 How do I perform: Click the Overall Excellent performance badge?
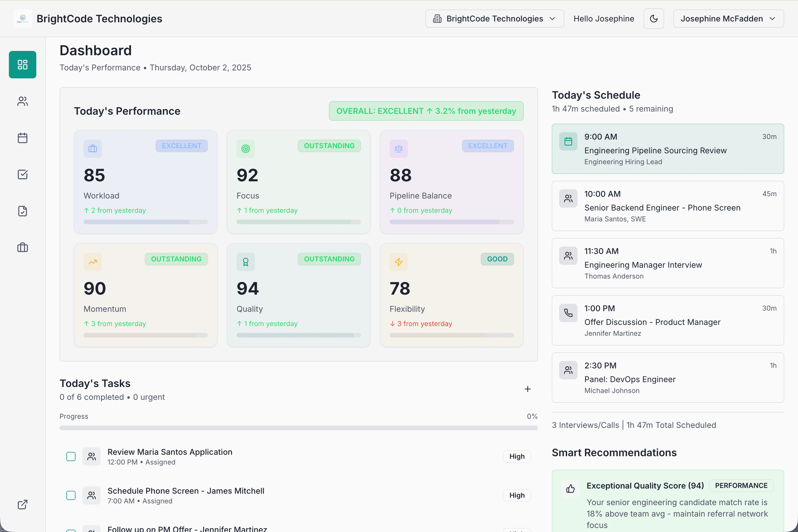pos(426,111)
